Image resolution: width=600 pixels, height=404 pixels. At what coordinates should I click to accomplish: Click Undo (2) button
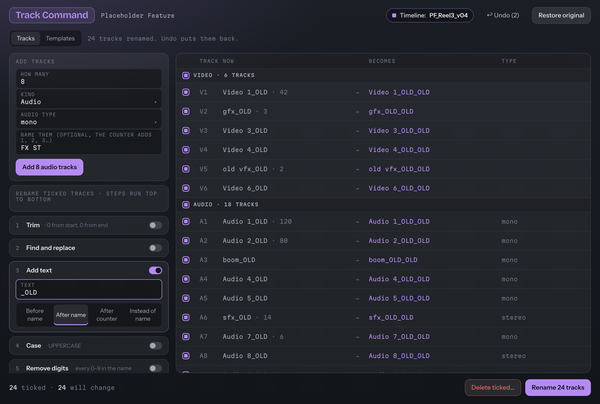click(503, 15)
